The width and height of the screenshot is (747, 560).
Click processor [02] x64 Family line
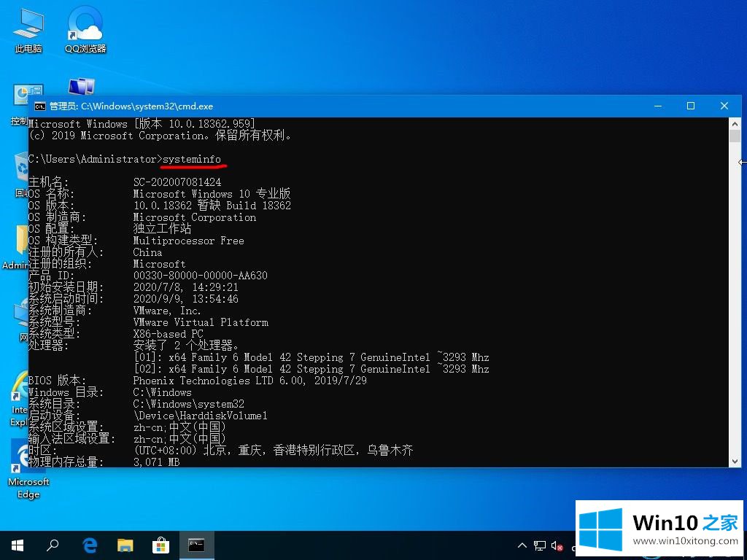pos(311,369)
